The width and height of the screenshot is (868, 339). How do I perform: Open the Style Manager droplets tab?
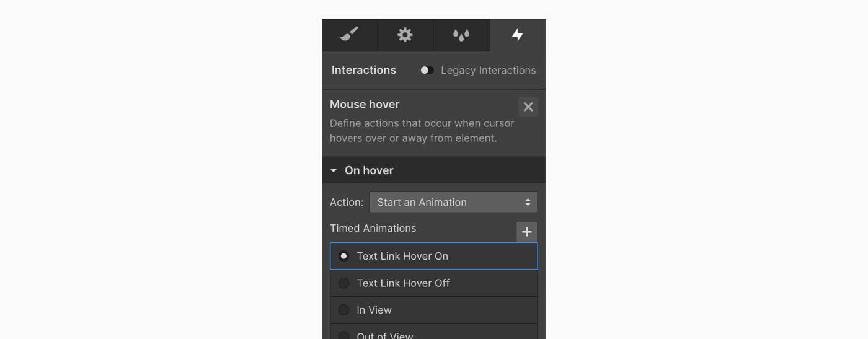tap(461, 35)
